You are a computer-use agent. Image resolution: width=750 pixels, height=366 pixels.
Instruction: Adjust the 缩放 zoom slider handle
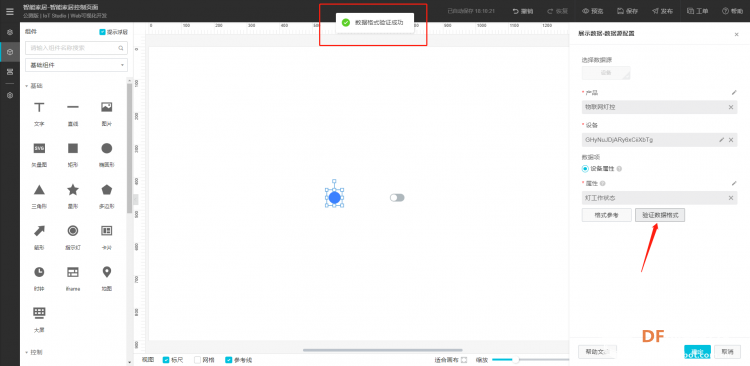tap(516, 360)
